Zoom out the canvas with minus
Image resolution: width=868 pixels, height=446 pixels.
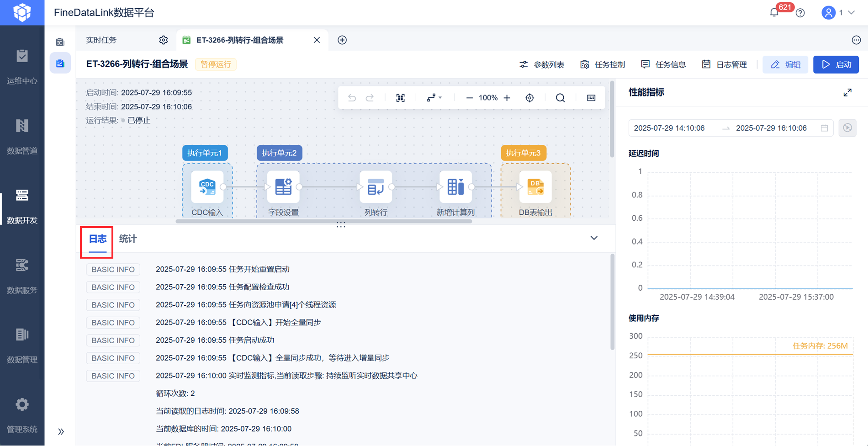pyautogui.click(x=469, y=98)
